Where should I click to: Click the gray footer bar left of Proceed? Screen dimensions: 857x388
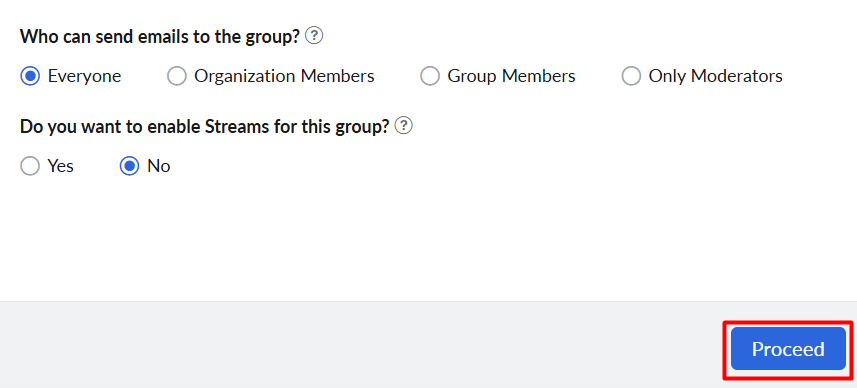coord(361,345)
